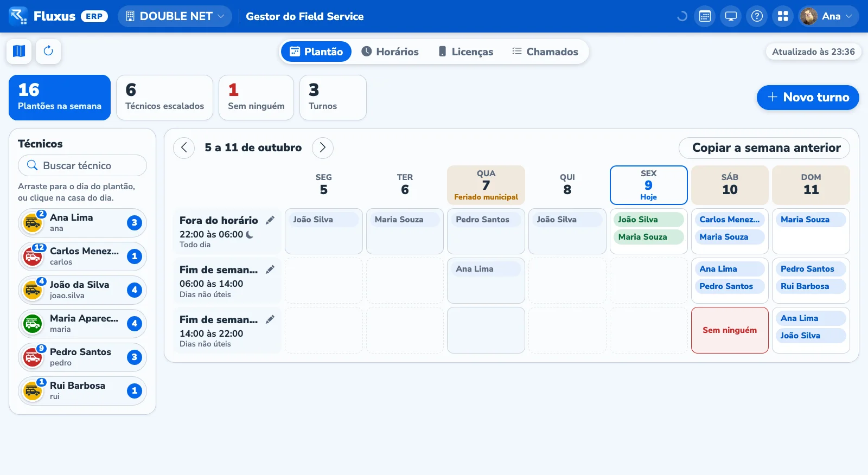The height and width of the screenshot is (475, 868).
Task: Click Rui Barbosa chip on Sunday
Action: coord(811,286)
